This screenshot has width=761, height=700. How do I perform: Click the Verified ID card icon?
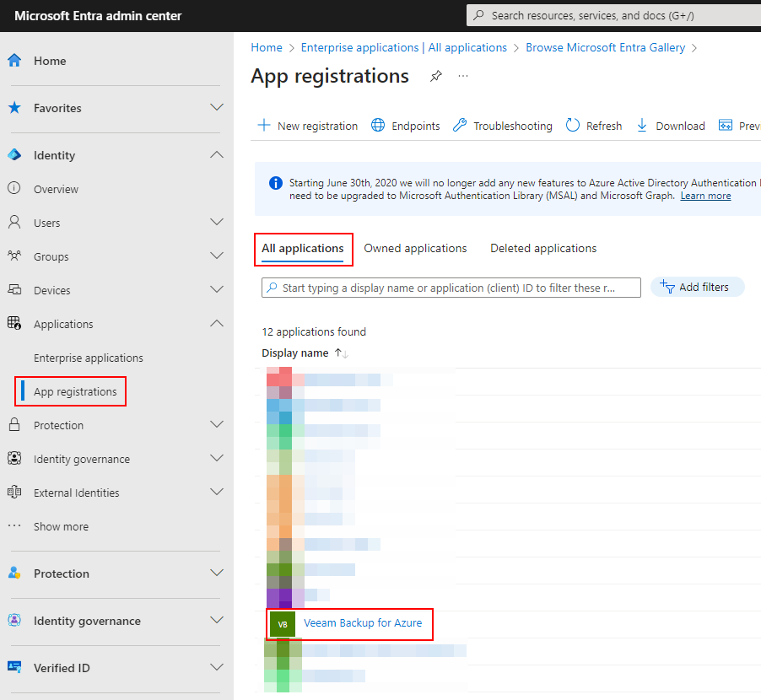[14, 667]
